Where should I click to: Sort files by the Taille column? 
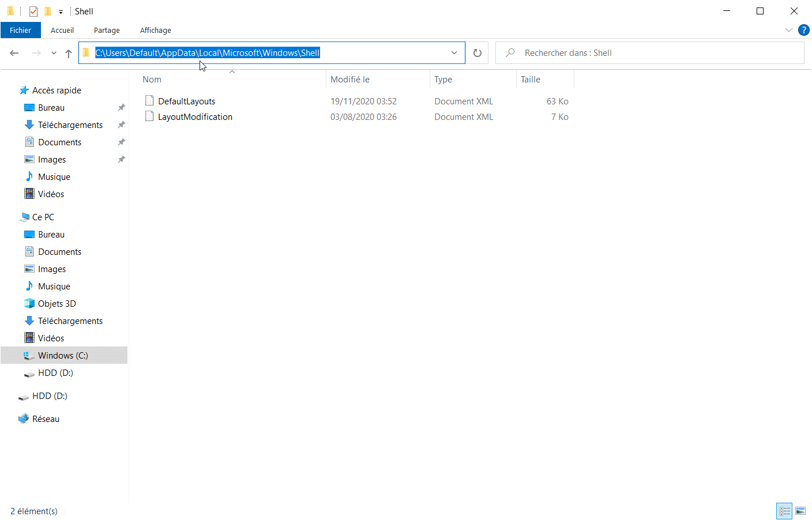point(531,80)
